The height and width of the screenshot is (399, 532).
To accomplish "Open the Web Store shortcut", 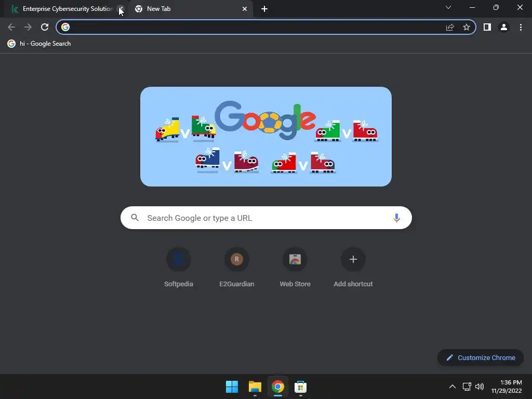I will [295, 268].
